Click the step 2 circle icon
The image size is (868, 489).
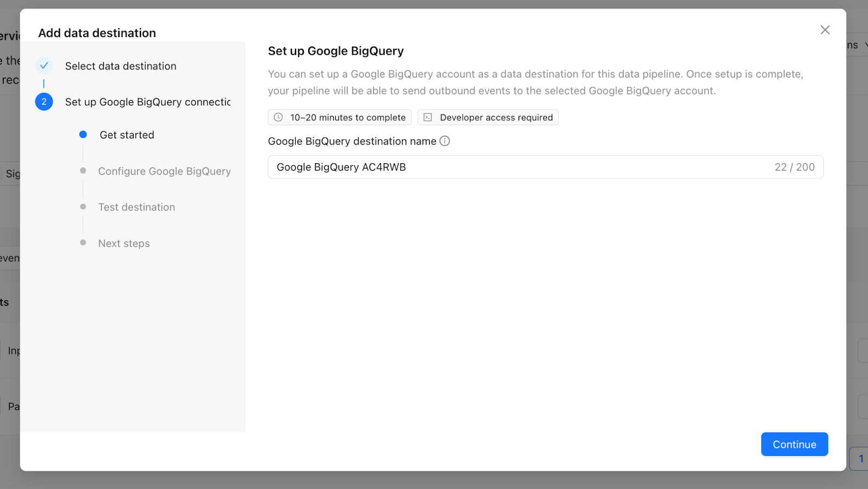[44, 101]
